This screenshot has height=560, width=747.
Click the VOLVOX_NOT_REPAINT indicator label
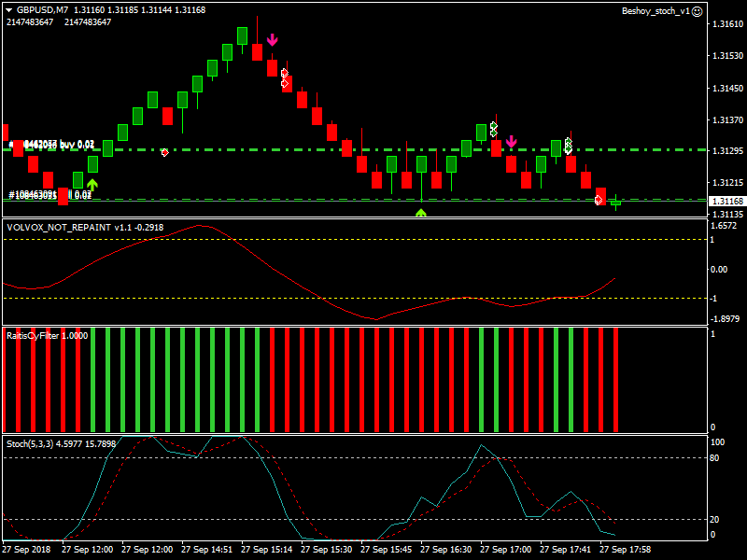click(x=58, y=227)
